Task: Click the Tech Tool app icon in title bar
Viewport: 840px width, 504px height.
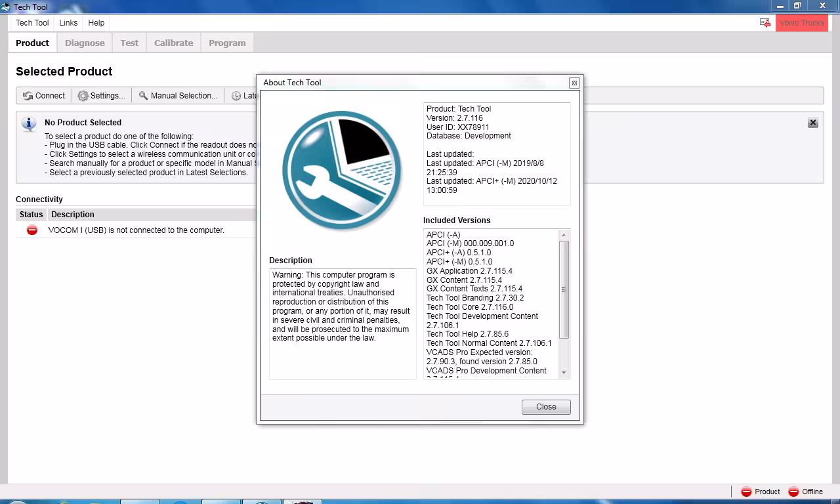Action: pyautogui.click(x=6, y=7)
